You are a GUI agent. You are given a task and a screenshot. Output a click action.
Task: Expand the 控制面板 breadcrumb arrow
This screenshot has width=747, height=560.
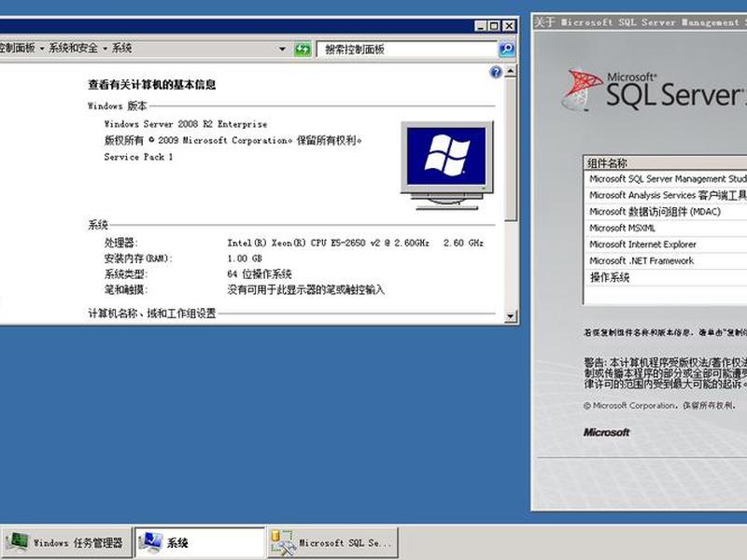click(x=42, y=49)
